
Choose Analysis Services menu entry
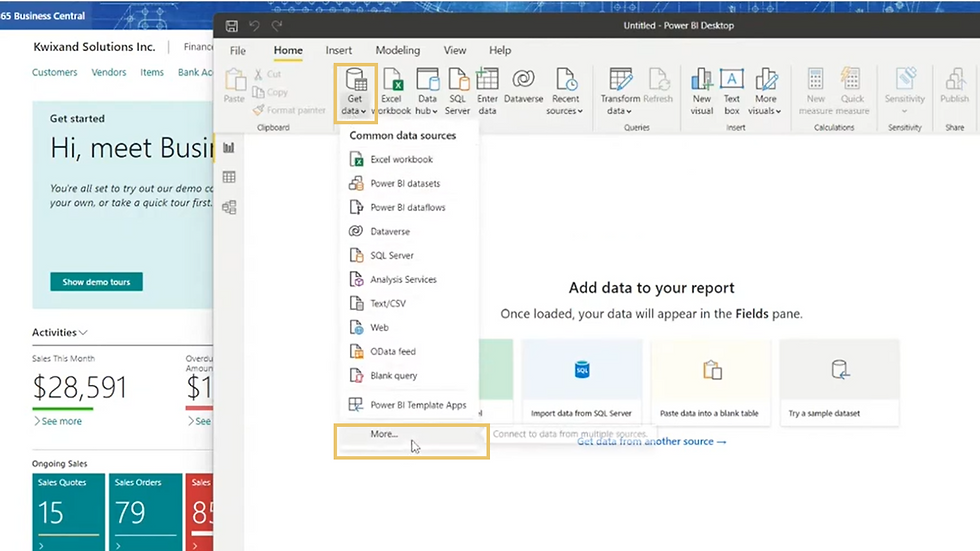tap(409, 279)
